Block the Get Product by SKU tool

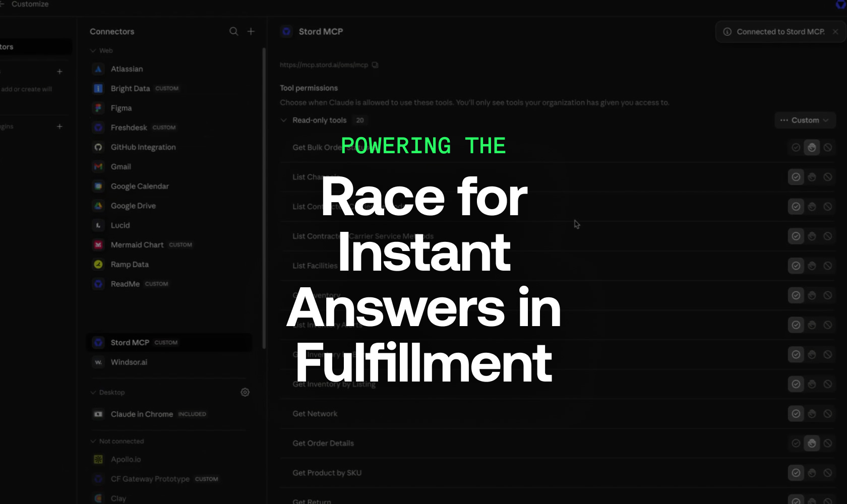coord(828,473)
